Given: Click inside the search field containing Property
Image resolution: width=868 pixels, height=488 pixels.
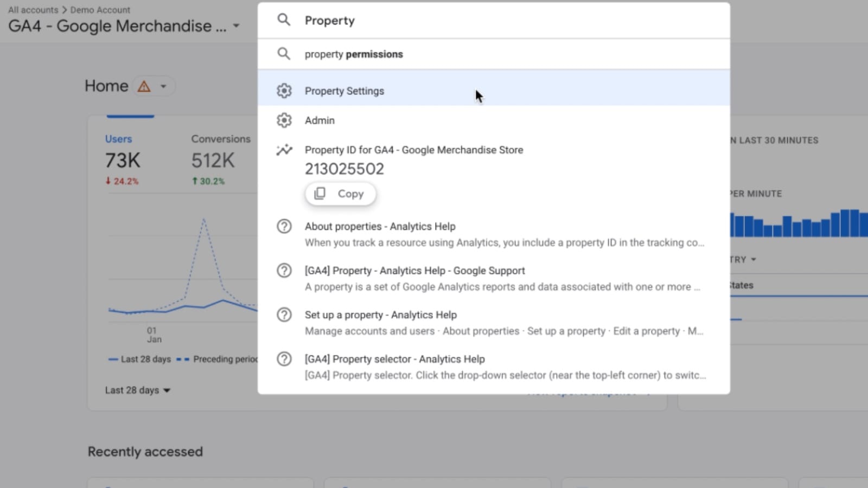Looking at the screenshot, I should coord(494,20).
